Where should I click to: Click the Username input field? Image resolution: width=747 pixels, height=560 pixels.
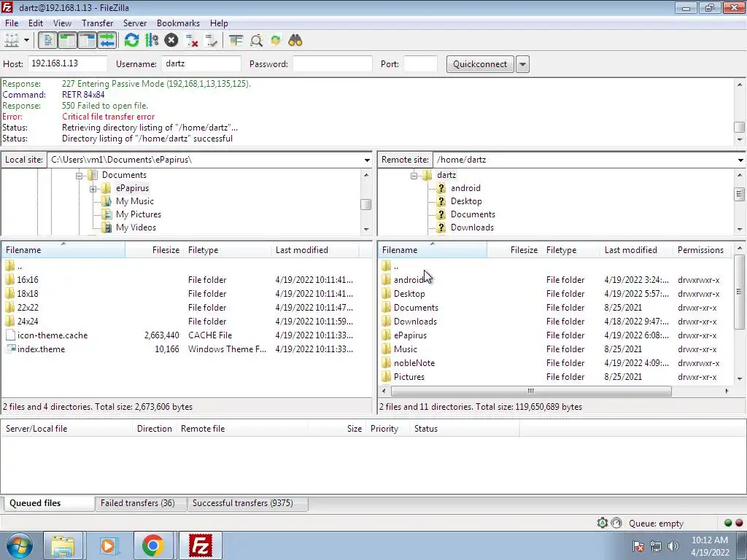point(201,64)
